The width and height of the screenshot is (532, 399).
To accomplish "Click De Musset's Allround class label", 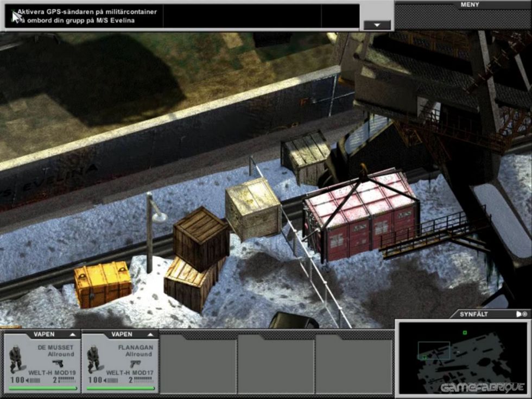I will click(61, 354).
